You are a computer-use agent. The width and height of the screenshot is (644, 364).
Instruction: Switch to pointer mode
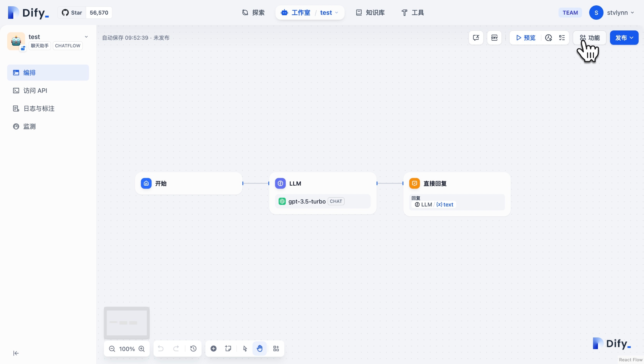click(x=245, y=348)
